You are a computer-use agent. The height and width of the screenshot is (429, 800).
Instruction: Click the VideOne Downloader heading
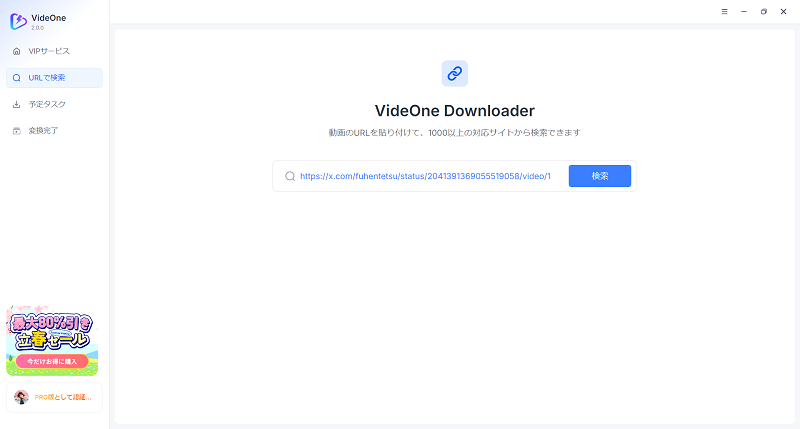(x=455, y=111)
